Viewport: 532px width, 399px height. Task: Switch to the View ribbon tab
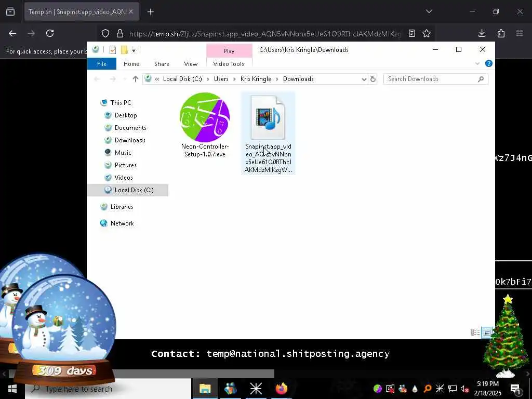click(x=191, y=64)
